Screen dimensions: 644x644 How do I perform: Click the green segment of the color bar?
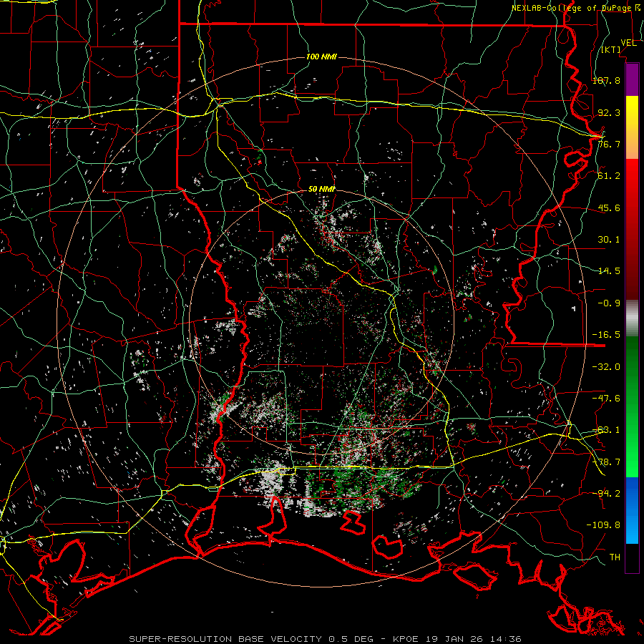pyautogui.click(x=632, y=406)
